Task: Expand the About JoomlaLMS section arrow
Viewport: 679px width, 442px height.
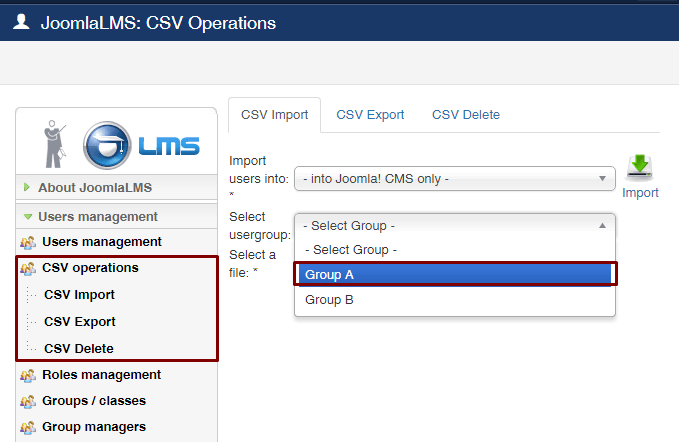Action: pos(27,187)
